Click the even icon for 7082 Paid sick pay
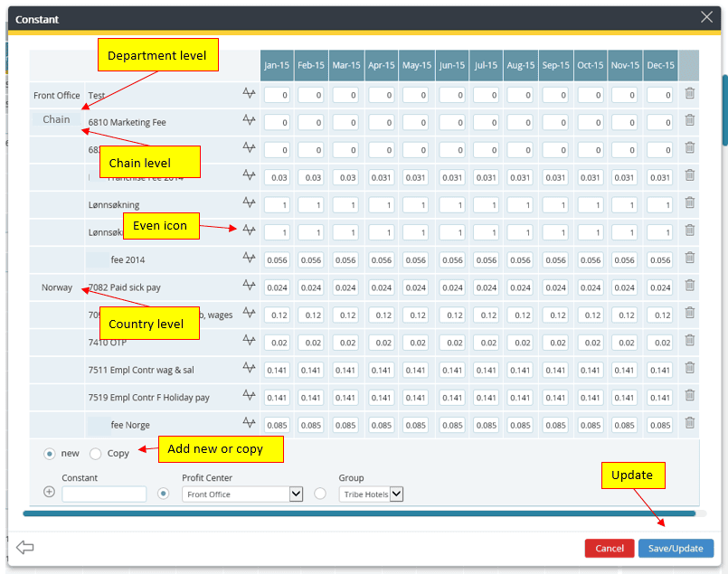This screenshot has width=728, height=574. coord(249,286)
